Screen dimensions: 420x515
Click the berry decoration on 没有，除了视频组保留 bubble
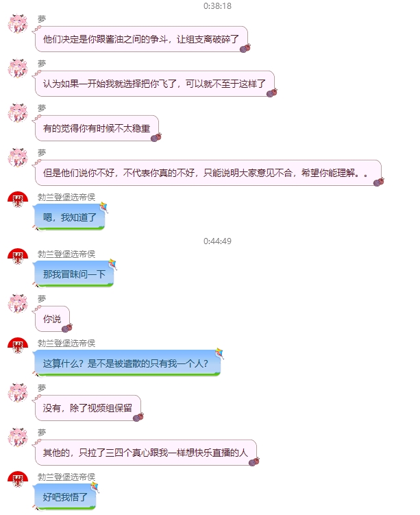click(x=138, y=417)
